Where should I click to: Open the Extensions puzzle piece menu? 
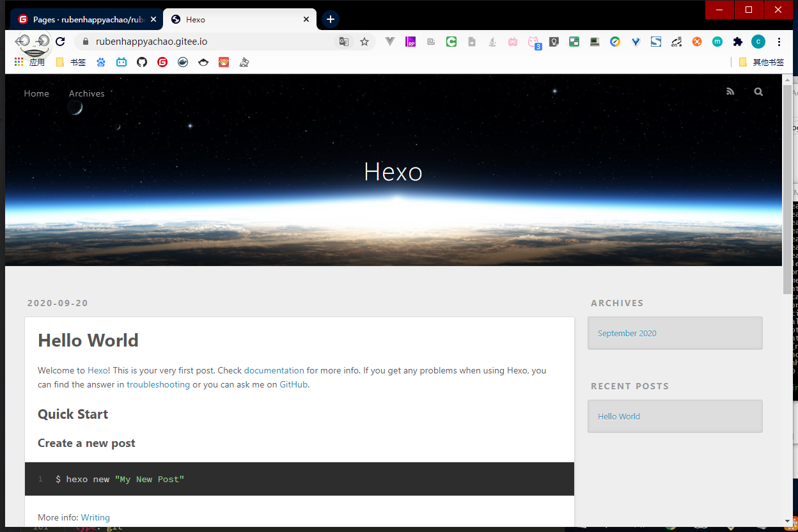(738, 42)
